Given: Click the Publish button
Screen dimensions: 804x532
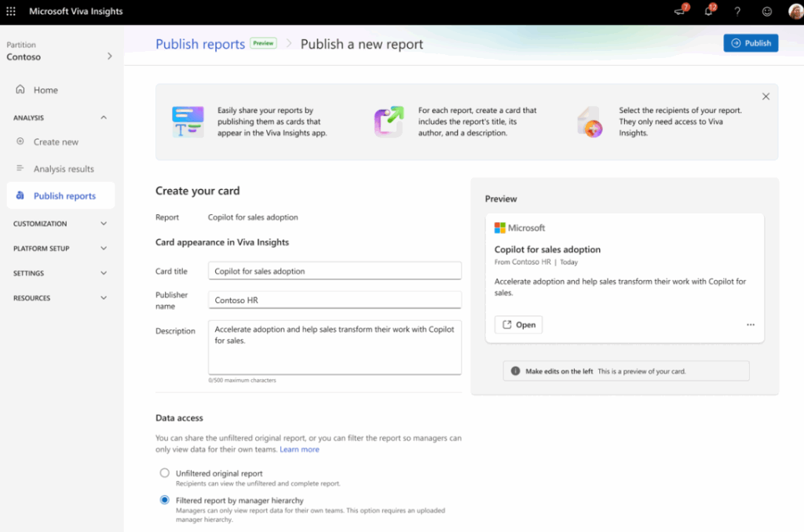Looking at the screenshot, I should pos(751,43).
